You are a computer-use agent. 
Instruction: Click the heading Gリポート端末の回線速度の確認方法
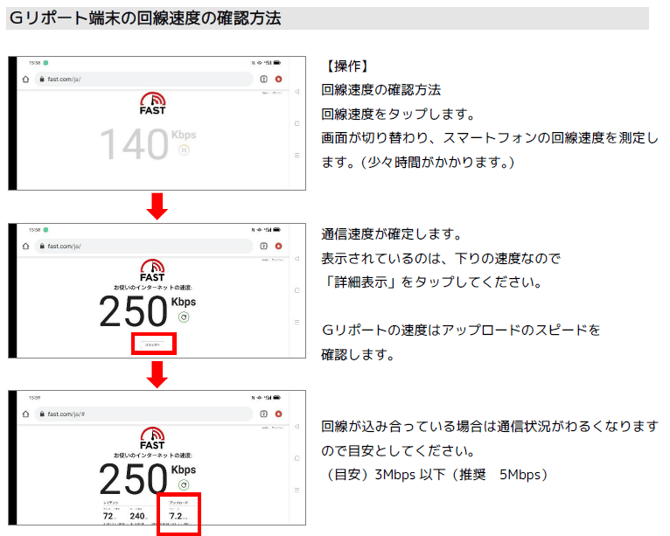click(x=145, y=18)
